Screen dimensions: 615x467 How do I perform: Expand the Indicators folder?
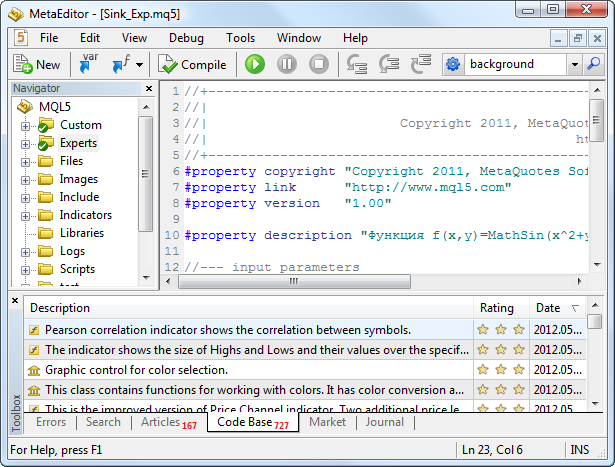[25, 216]
